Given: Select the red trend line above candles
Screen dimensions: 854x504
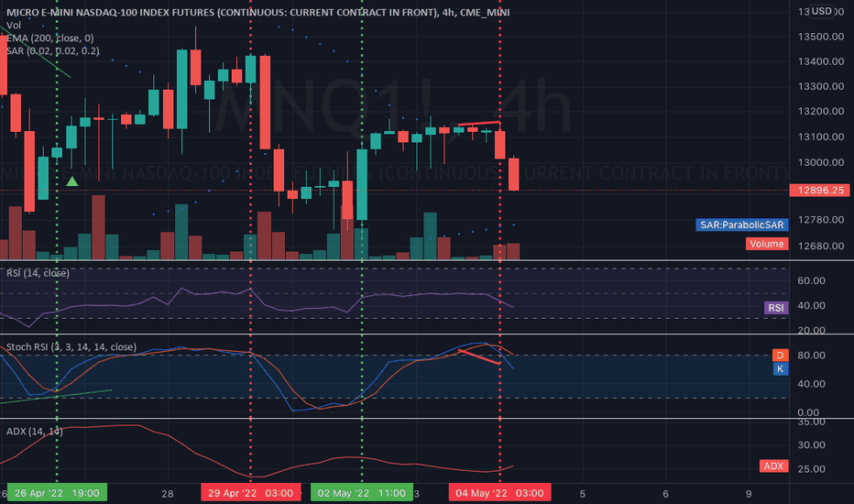Looking at the screenshot, I should click(478, 124).
